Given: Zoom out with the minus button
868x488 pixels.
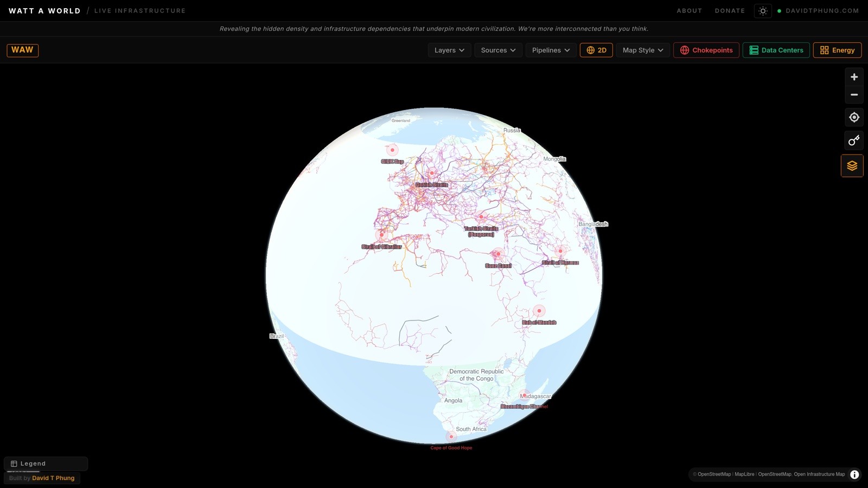Looking at the screenshot, I should [x=854, y=95].
